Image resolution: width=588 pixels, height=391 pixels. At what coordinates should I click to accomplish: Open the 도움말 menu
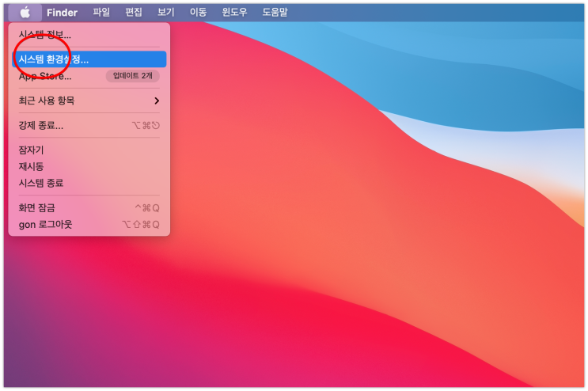coord(275,13)
